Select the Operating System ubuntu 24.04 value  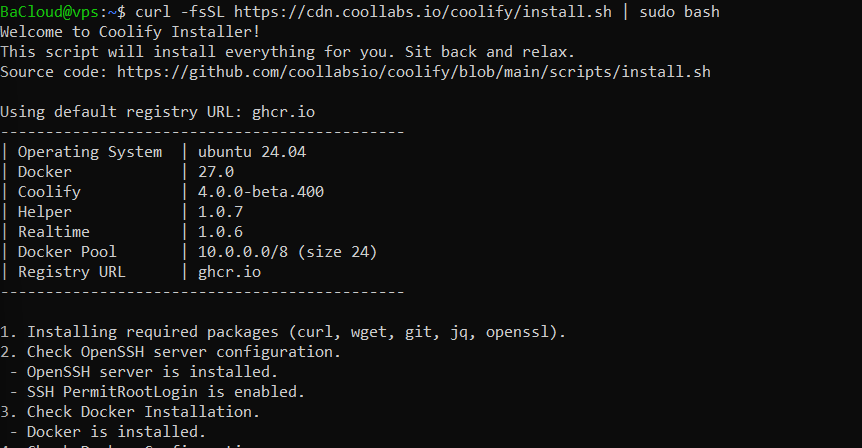click(x=252, y=152)
